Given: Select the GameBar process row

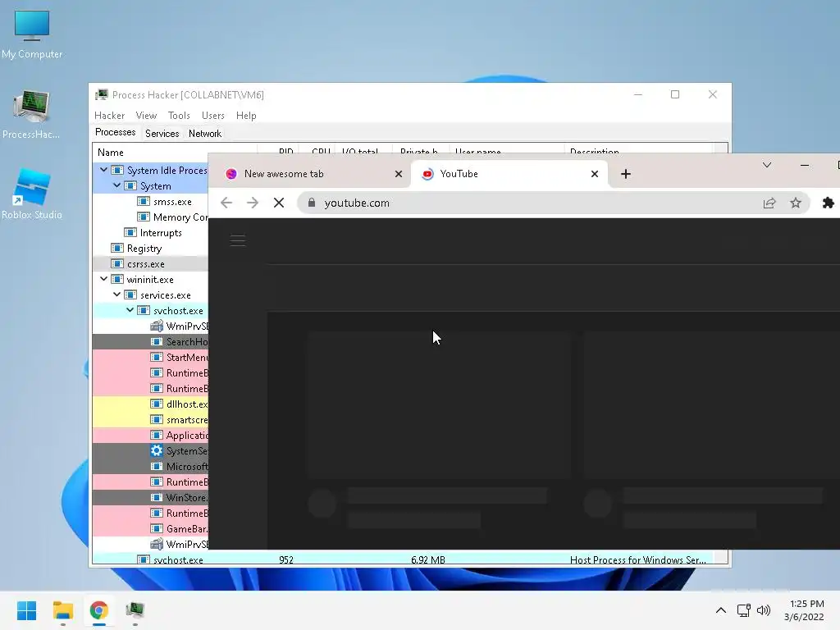Looking at the screenshot, I should pos(151,529).
